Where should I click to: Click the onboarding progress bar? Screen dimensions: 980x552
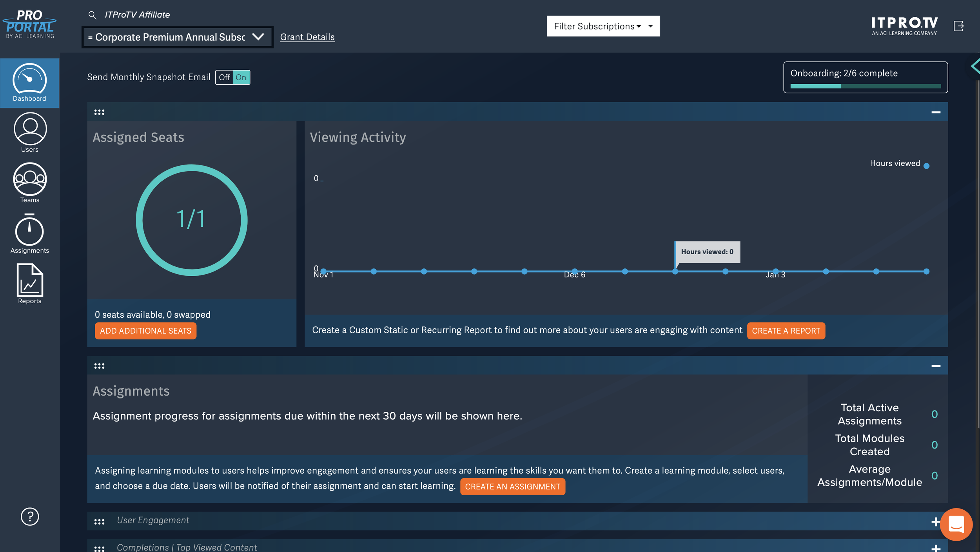click(866, 86)
